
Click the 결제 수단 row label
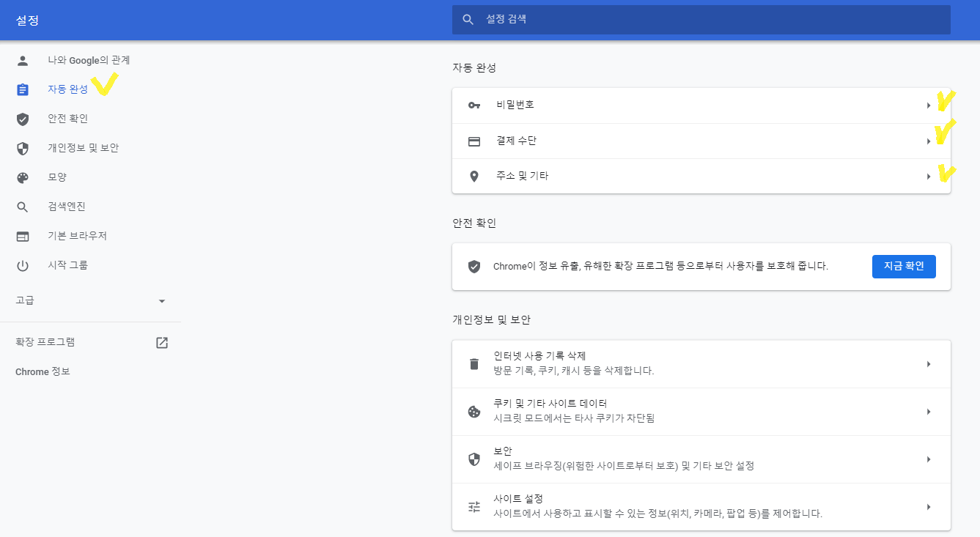(515, 141)
